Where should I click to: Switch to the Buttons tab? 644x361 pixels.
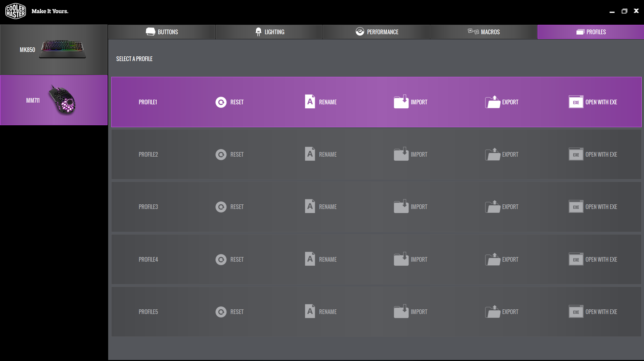click(x=162, y=32)
